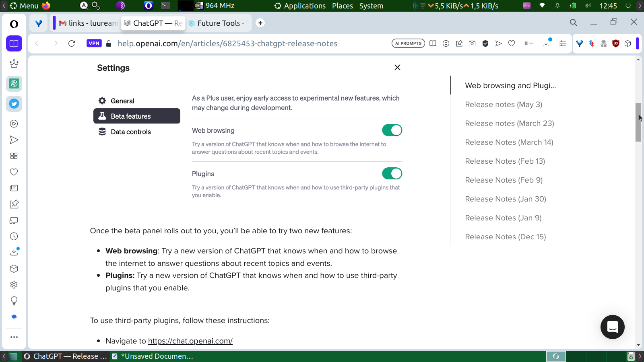Screen dimensions: 644x362
Task: Reload the current page
Action: 72,43
